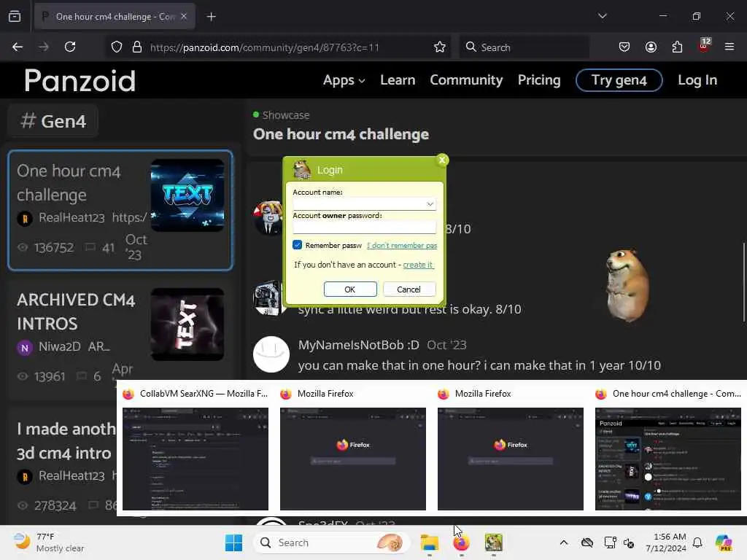Click the cloud sync tray icon
The image size is (747, 560).
(587, 542)
